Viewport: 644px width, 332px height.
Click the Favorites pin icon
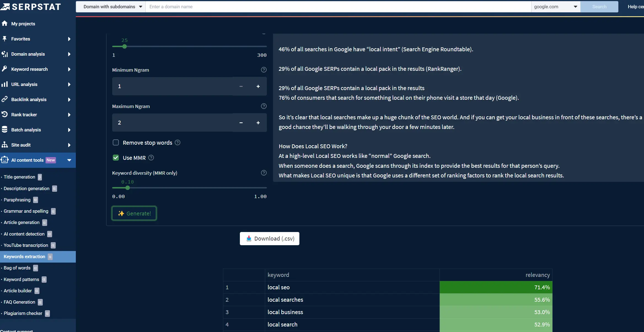4,39
